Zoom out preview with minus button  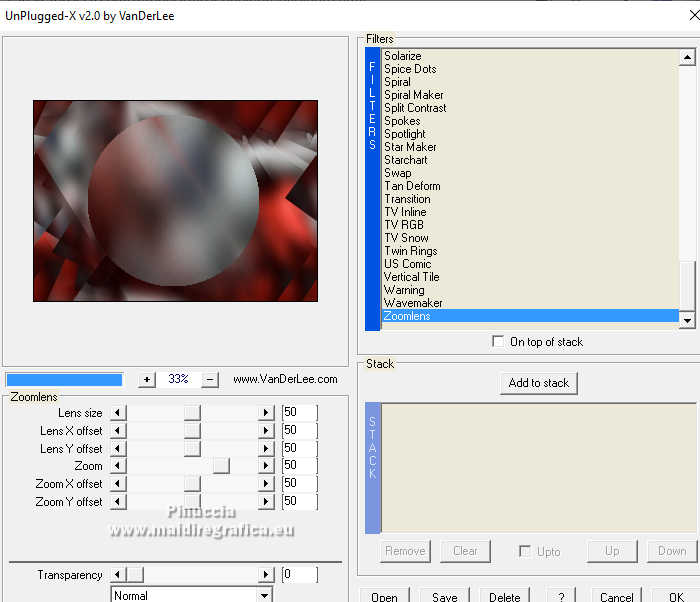click(x=210, y=380)
